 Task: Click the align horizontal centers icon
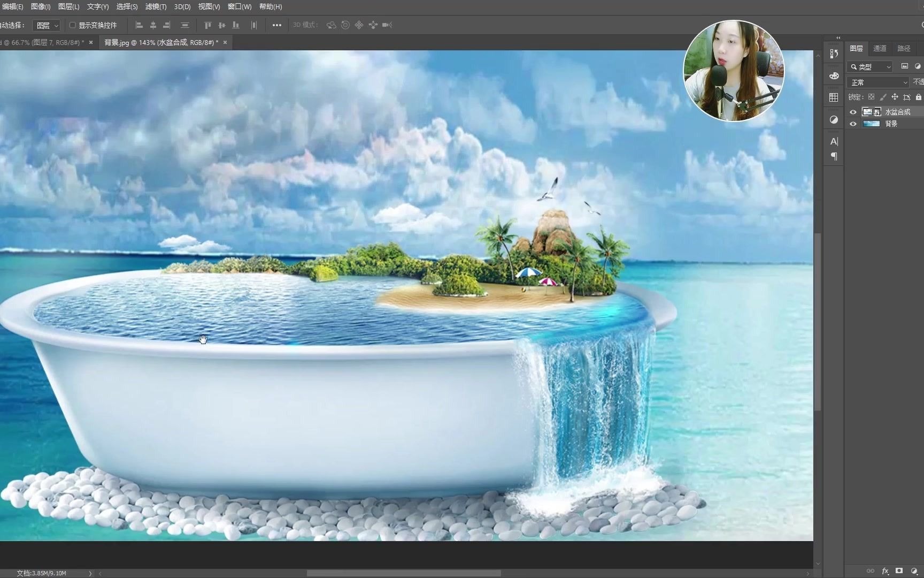click(x=153, y=25)
